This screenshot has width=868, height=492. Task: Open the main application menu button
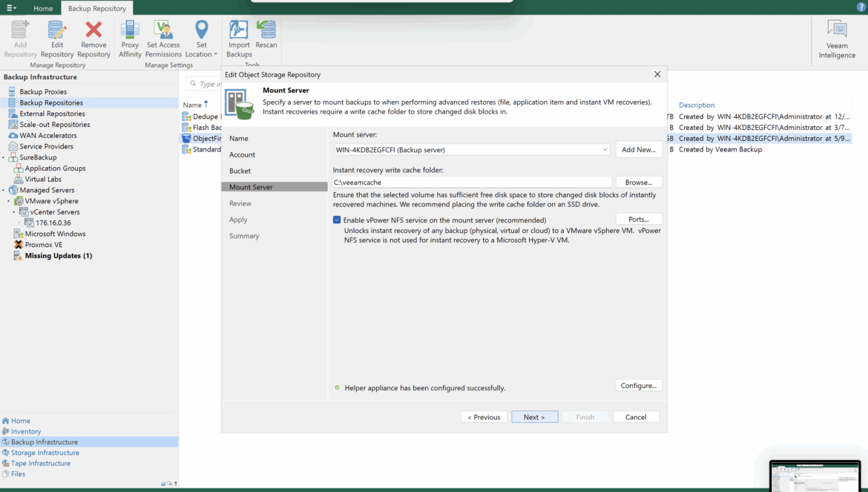pos(11,7)
